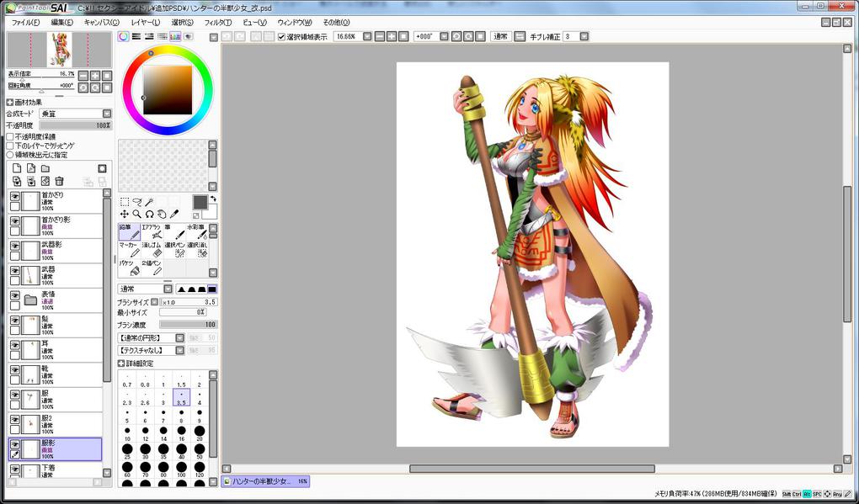The width and height of the screenshot is (859, 504).
Task: Enable 不透明度保護 checkbox
Action: (10, 137)
